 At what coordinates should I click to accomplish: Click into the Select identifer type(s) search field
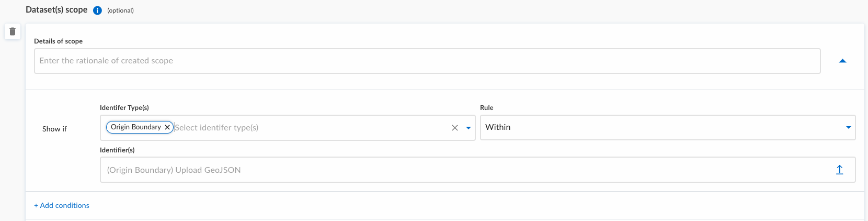click(x=311, y=128)
